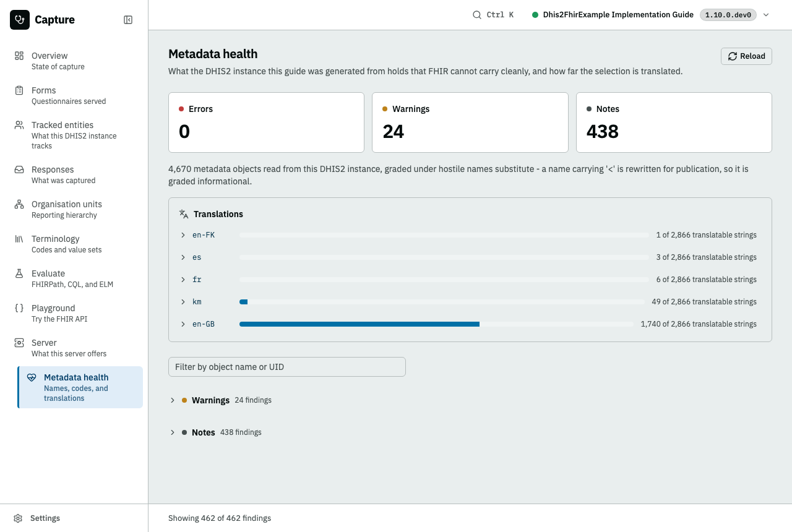Open the implementation guide dropdown chevron
The height and width of the screenshot is (532, 792).
pyautogui.click(x=766, y=15)
